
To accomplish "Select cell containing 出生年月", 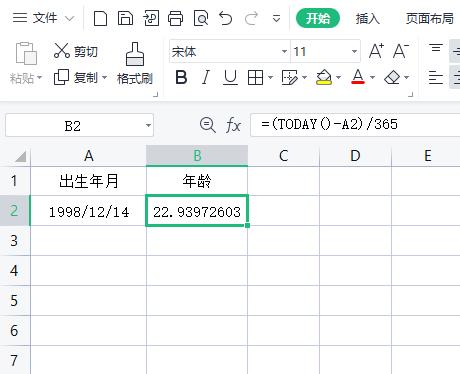I will (x=88, y=181).
